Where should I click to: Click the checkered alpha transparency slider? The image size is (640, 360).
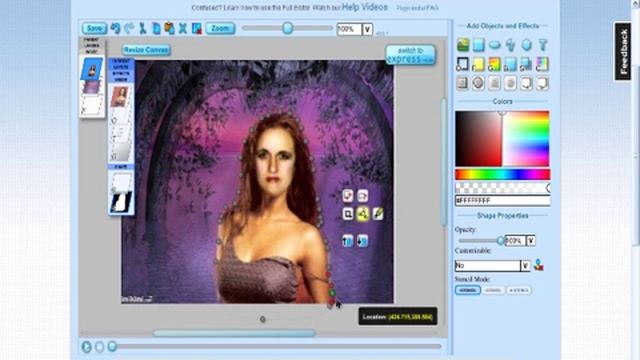[502, 188]
